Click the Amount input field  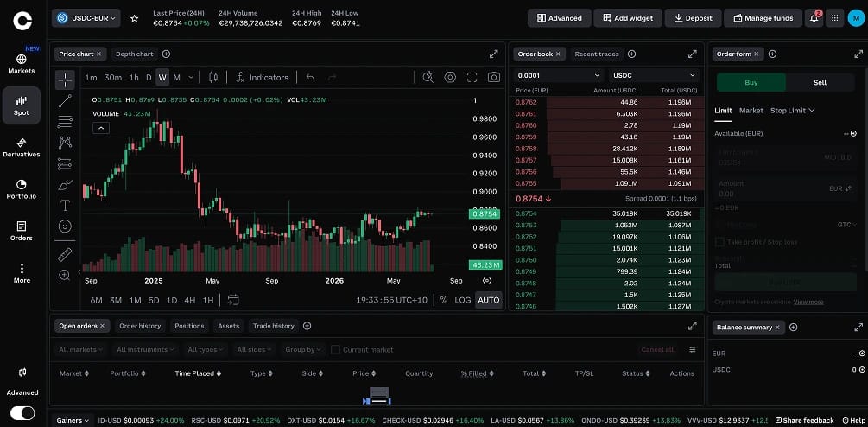[785, 188]
